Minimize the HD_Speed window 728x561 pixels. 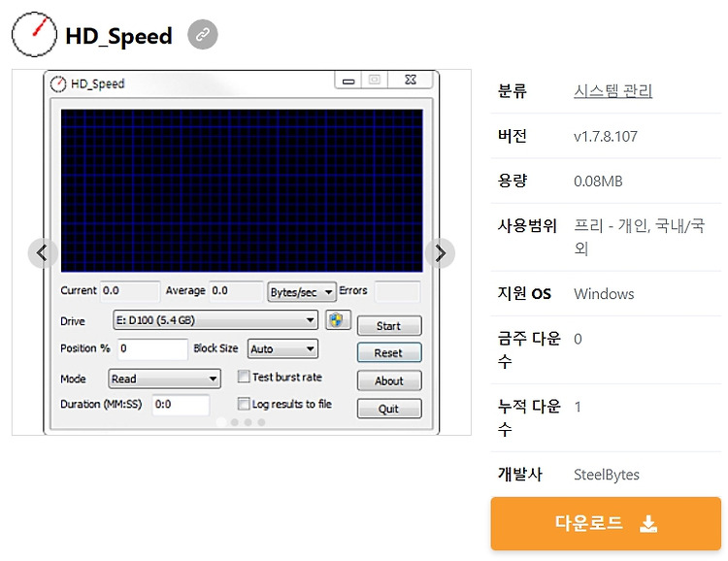point(348,81)
